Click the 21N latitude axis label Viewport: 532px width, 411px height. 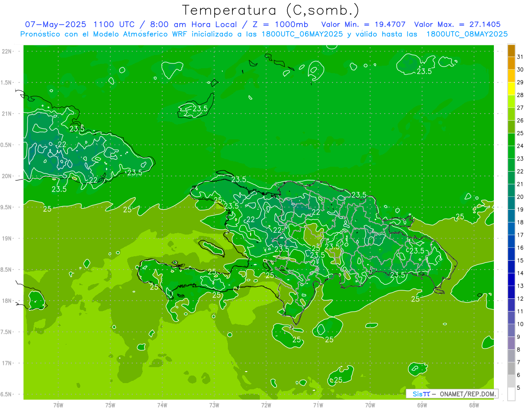click(7, 114)
